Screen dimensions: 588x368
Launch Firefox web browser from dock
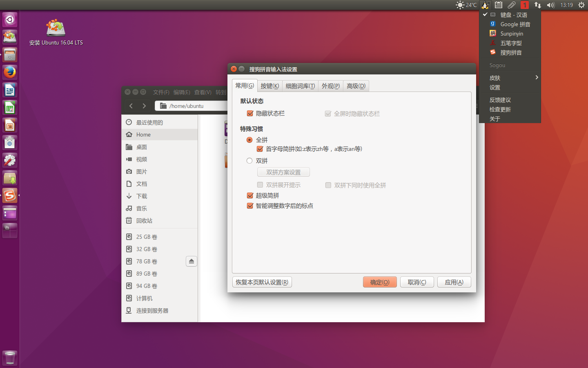pyautogui.click(x=10, y=72)
